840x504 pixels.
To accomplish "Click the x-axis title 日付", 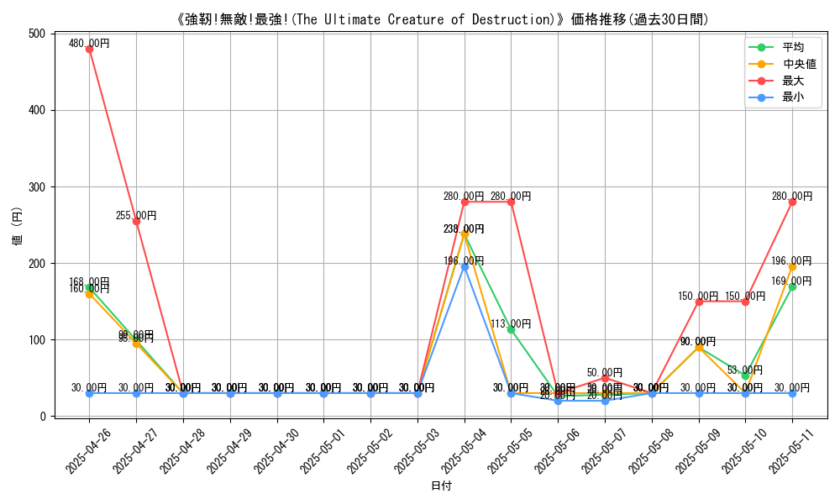I will [x=442, y=486].
